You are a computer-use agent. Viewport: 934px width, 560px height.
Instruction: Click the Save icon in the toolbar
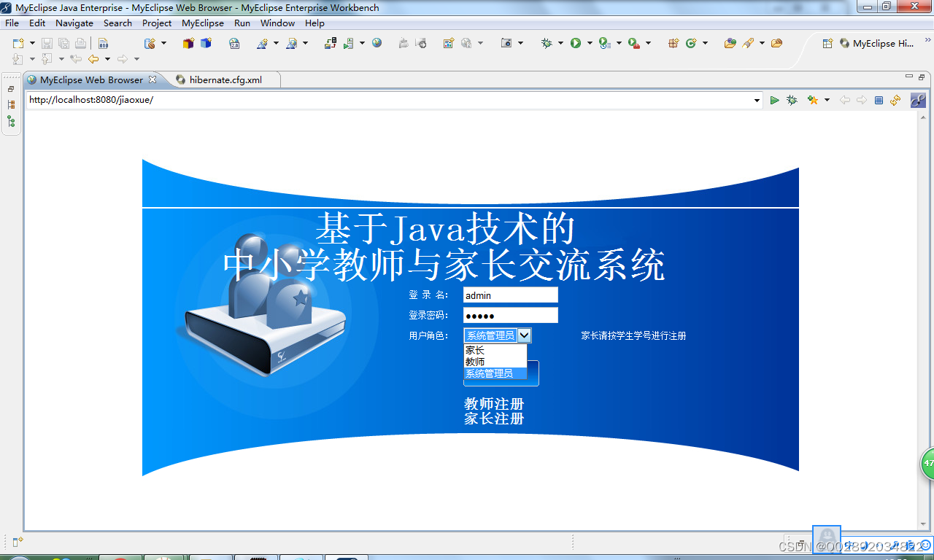46,44
